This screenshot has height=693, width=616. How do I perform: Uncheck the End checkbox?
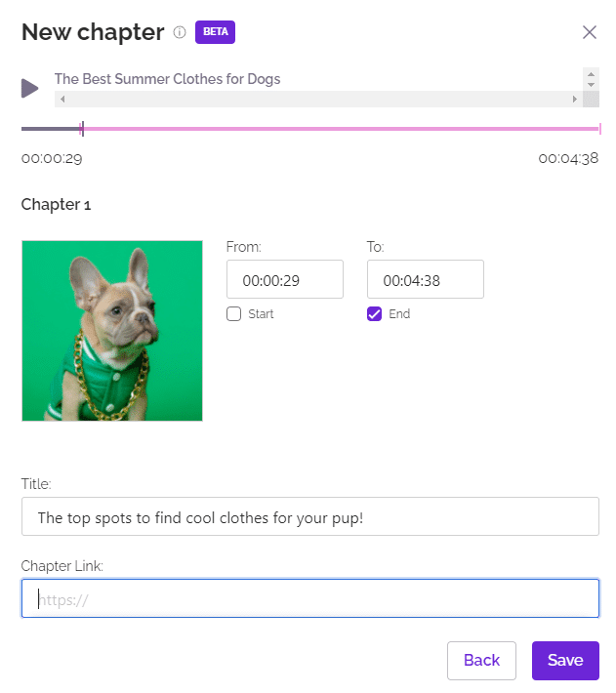point(374,314)
